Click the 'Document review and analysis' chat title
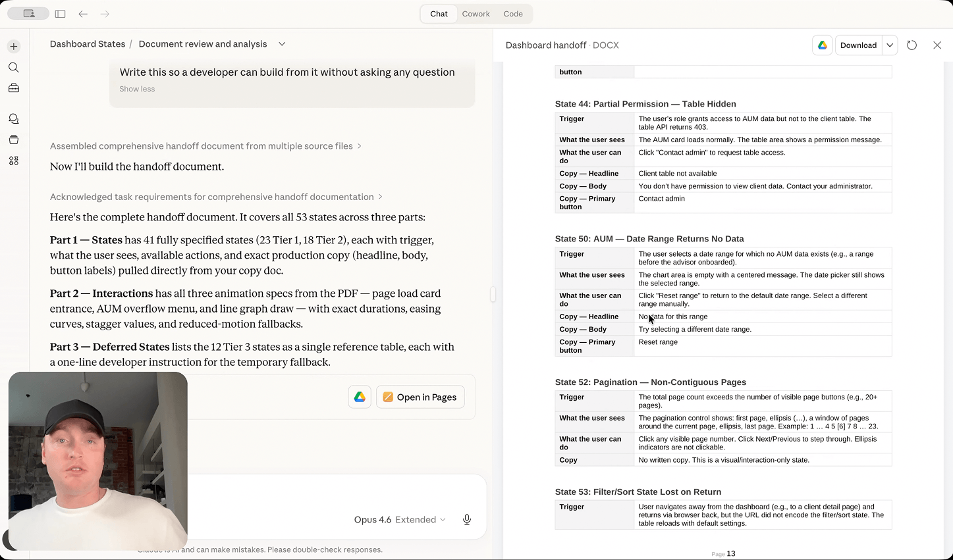 (x=203, y=44)
